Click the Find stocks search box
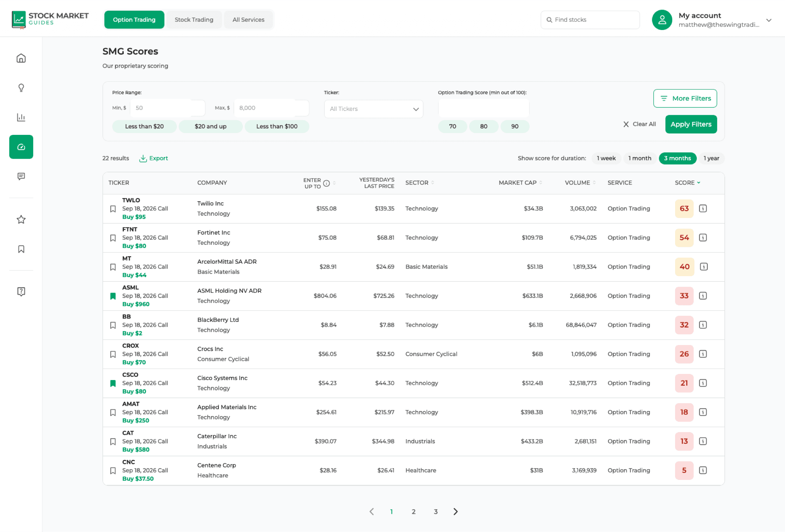 (590, 20)
